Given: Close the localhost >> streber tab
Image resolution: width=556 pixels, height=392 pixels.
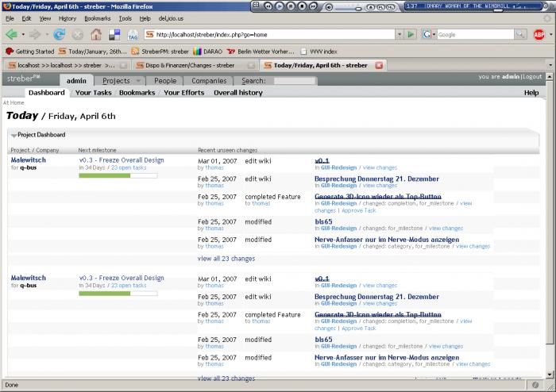Looking at the screenshot, I should [123, 66].
